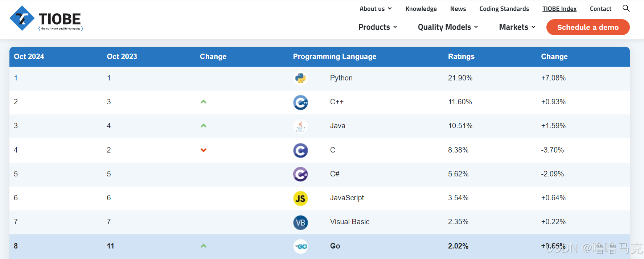This screenshot has height=259, width=644.
Task: Select the Java language name
Action: (x=337, y=126)
